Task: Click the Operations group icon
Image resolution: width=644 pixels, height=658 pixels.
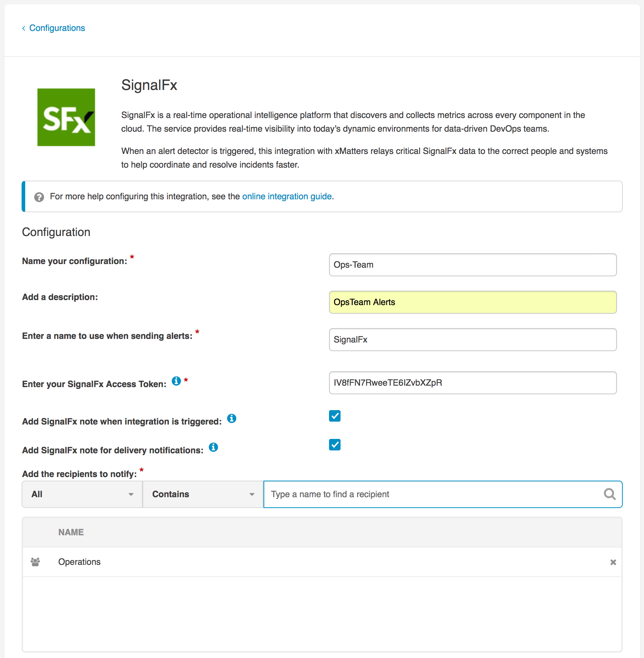Action: [35, 562]
